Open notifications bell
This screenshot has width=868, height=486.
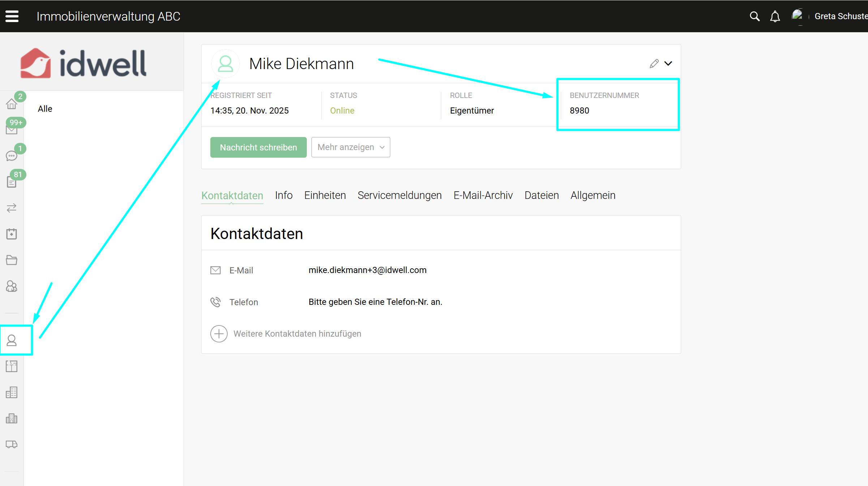pos(775,17)
